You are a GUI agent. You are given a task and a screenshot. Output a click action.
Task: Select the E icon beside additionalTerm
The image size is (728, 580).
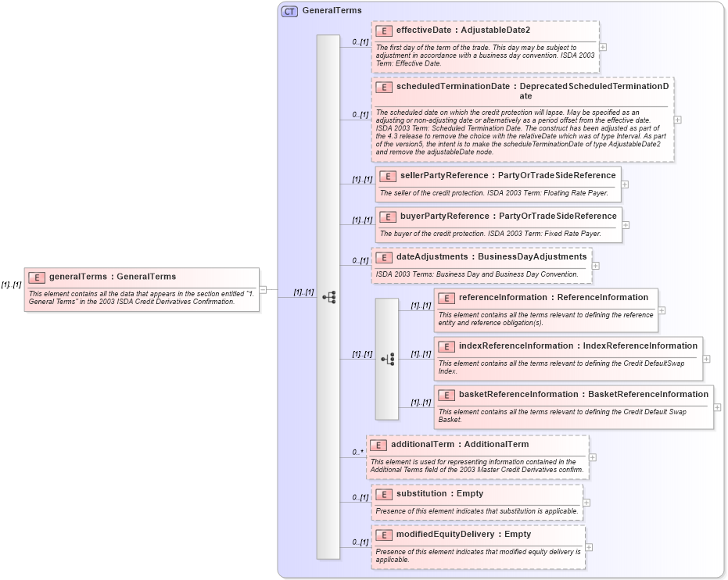(379, 444)
